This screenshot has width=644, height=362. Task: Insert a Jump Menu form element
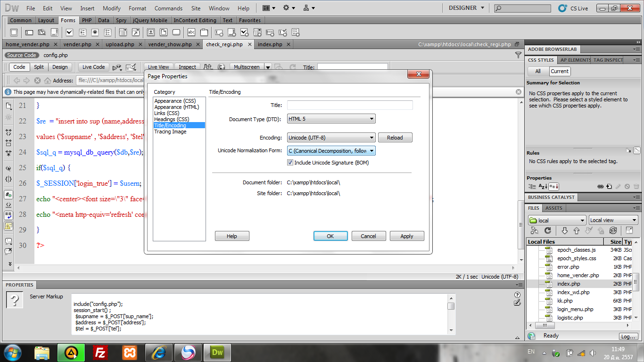136,33
